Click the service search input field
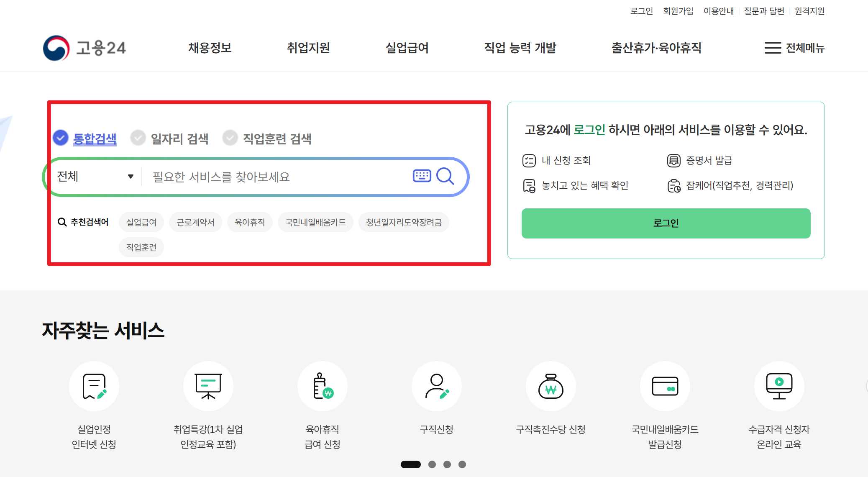868x477 pixels. coord(276,177)
